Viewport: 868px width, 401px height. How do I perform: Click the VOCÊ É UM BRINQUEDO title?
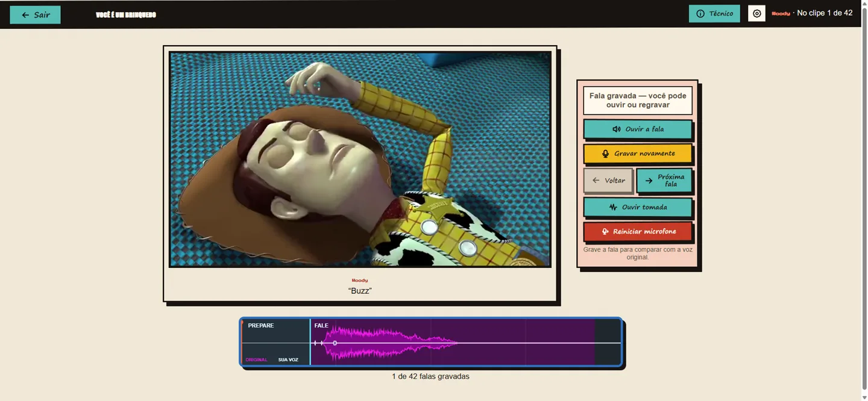[125, 14]
